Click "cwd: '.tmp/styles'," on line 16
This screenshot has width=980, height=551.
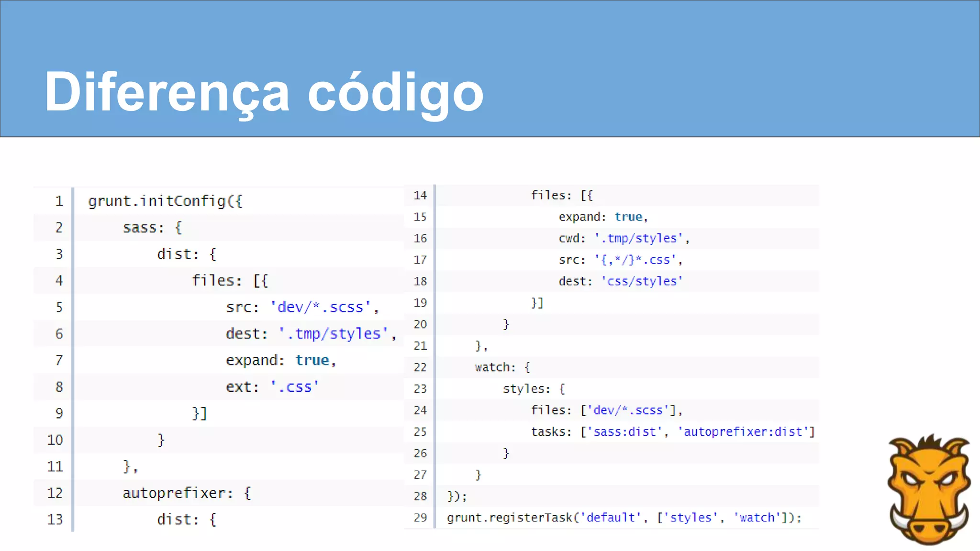pyautogui.click(x=624, y=238)
